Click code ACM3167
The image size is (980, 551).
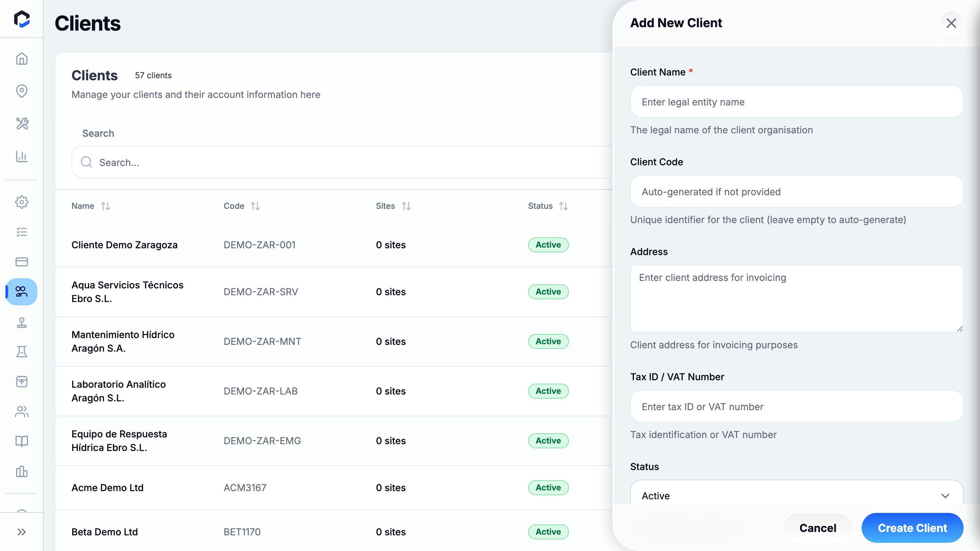[x=245, y=487]
